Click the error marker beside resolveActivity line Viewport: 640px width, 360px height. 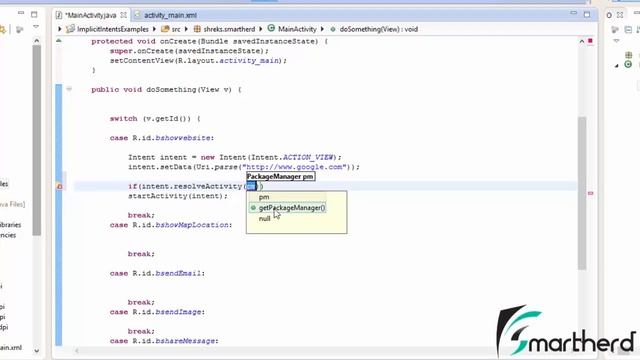[x=59, y=186]
